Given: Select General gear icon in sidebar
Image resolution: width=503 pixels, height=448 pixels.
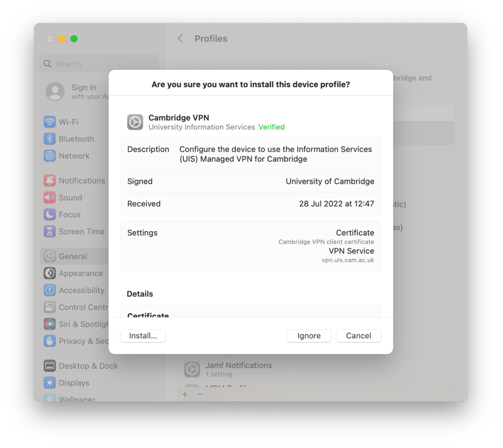Looking at the screenshot, I should [x=50, y=256].
